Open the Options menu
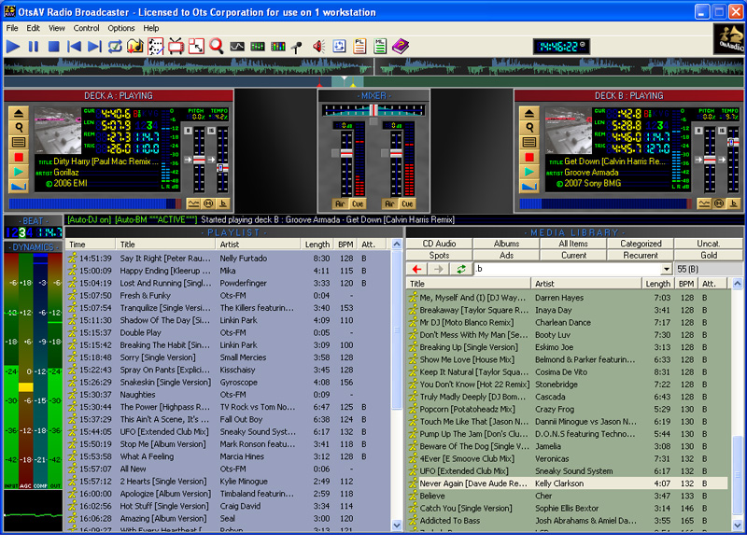This screenshot has width=747, height=560. (120, 28)
